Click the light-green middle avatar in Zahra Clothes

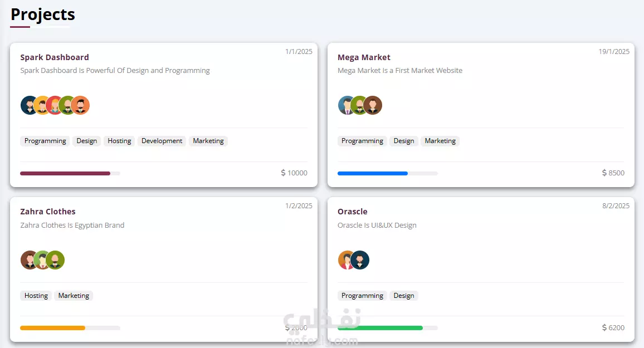(42, 260)
